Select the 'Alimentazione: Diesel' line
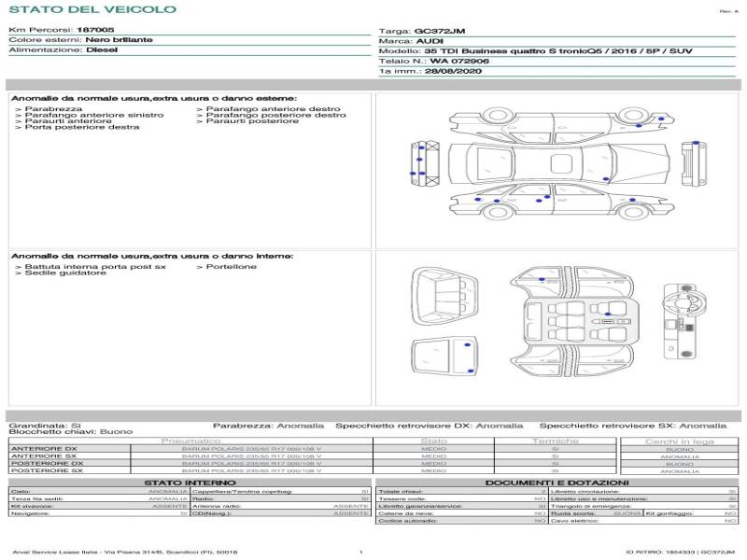 (x=63, y=50)
